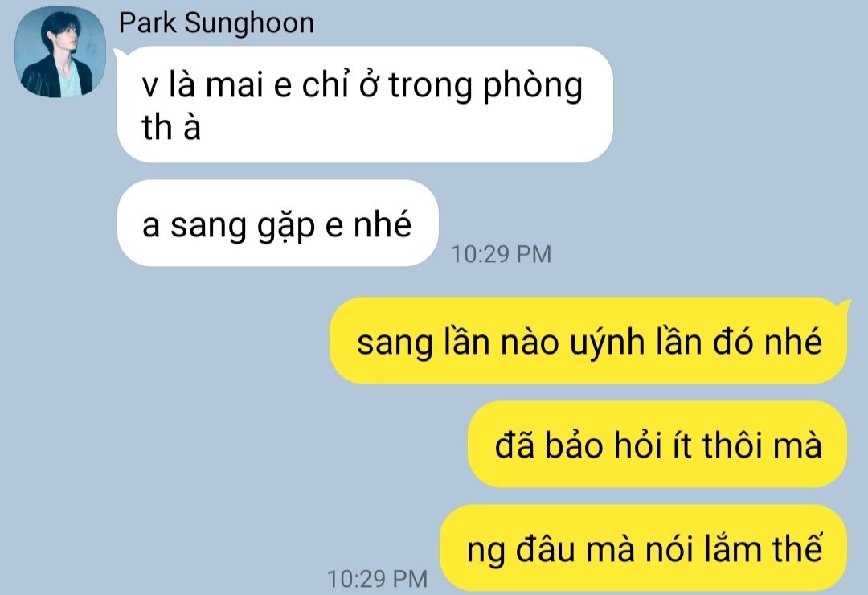The image size is (868, 595).
Task: Click the word 'gặp' in the second message
Action: coord(286,226)
